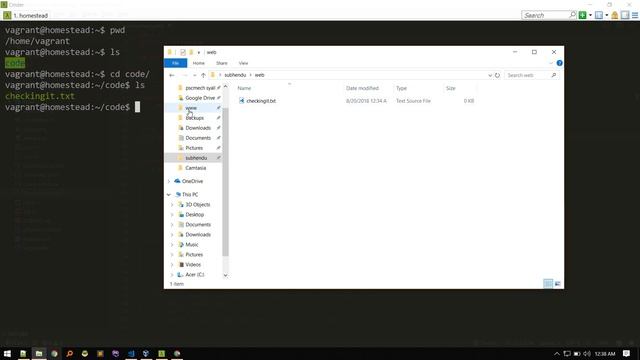640x360 pixels.
Task: Expand the Videos node under This PC
Action: pyautogui.click(x=172, y=264)
